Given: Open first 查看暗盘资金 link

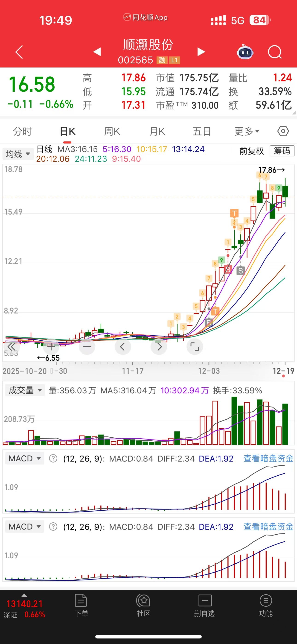Looking at the screenshot, I should 268,459.
